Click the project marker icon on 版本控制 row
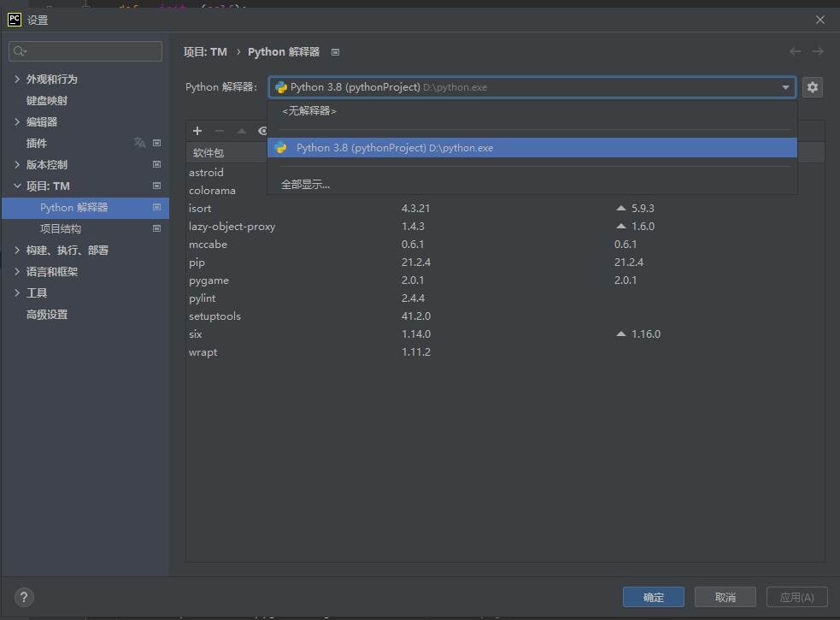840x620 pixels. click(x=157, y=164)
